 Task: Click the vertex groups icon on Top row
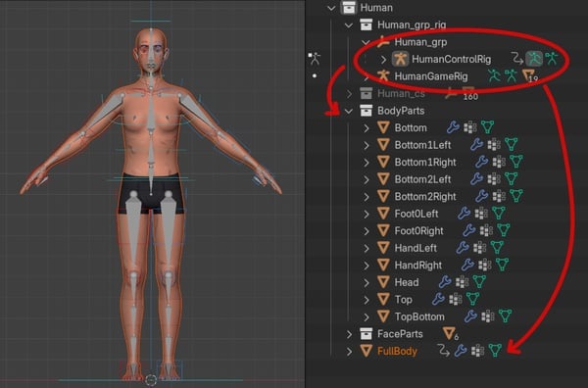tap(456, 299)
